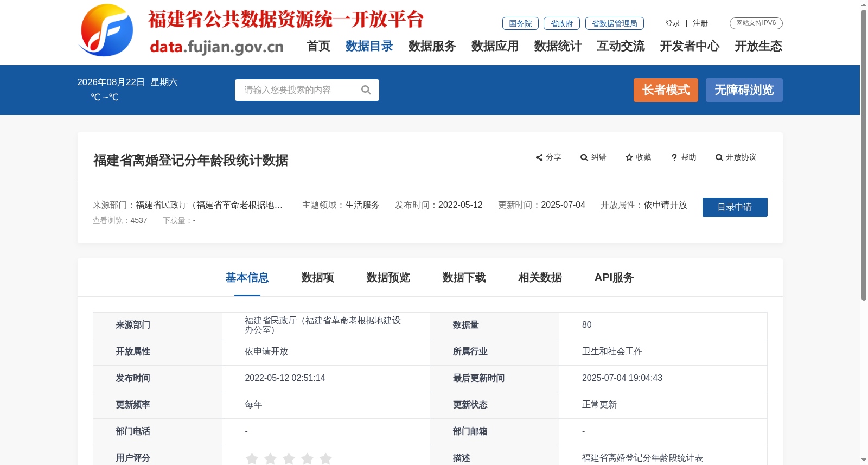Click the data.fujian.gov.cn site address

pyautogui.click(x=217, y=47)
